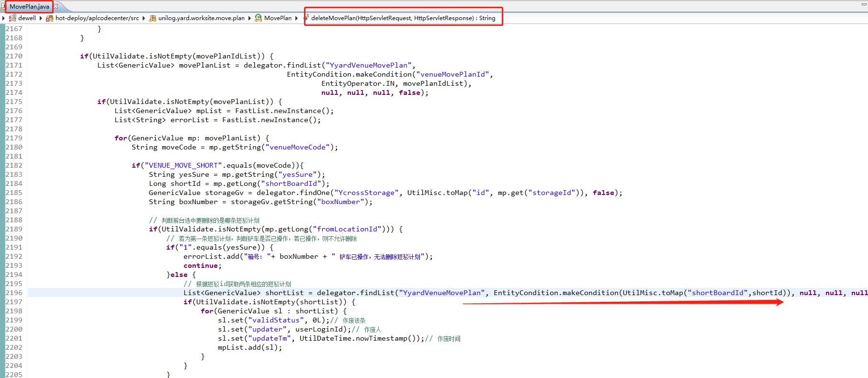Click the dewell project icon in breadcrumb

(12, 18)
